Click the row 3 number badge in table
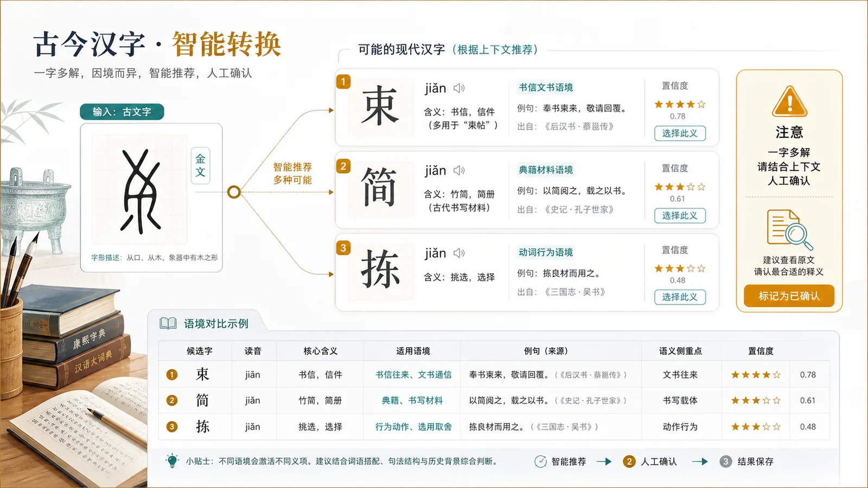Viewport: 868px width, 488px height. coord(172,427)
